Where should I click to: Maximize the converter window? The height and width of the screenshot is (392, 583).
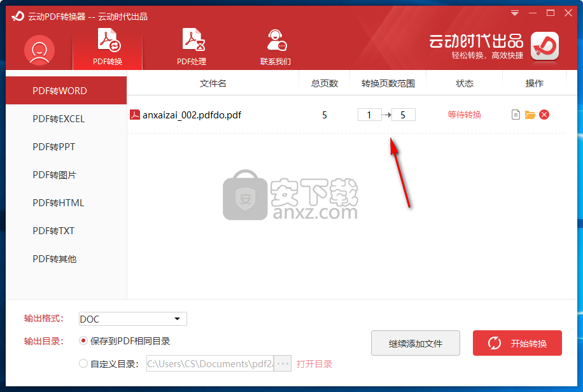point(551,13)
